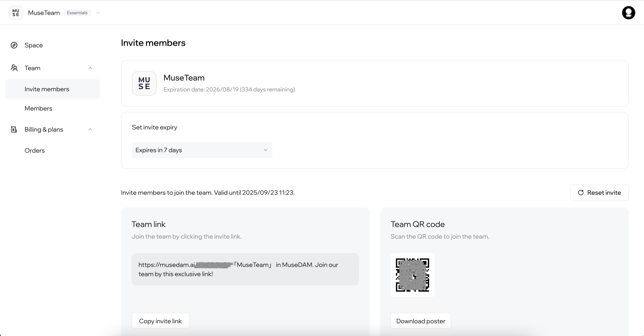Screen dimensions: 644x336
Task: Open the user profile avatar
Action: pyautogui.click(x=628, y=13)
